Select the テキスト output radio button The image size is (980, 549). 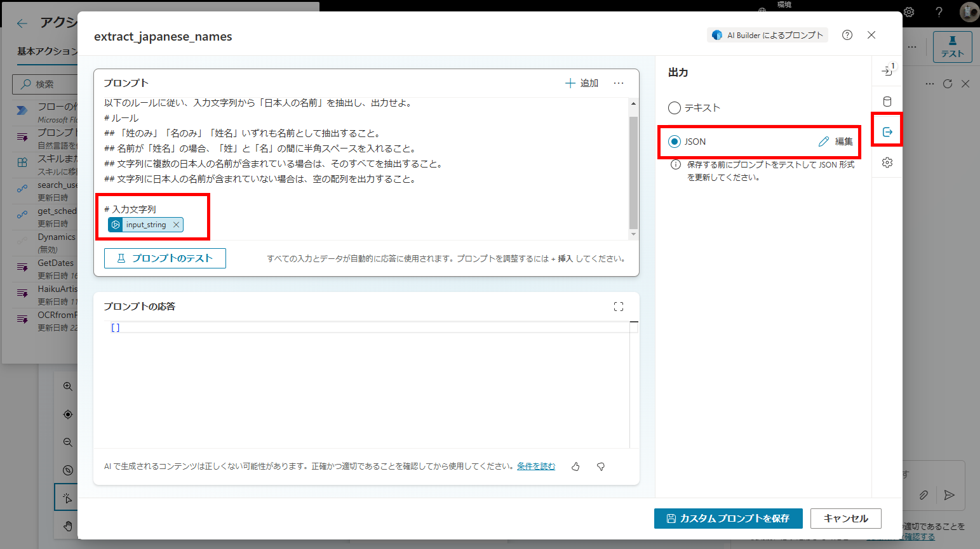pyautogui.click(x=675, y=108)
